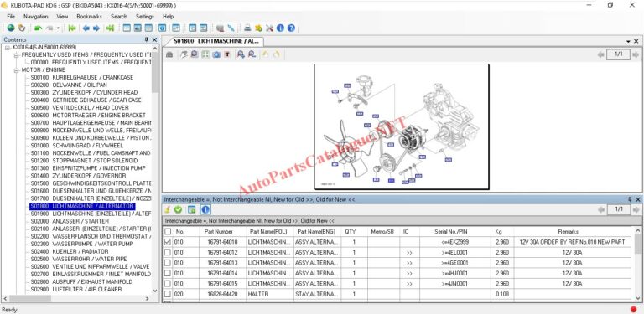The height and width of the screenshot is (314, 644).
Task: Click the fit-to-window icon above diagram
Action: point(205,54)
